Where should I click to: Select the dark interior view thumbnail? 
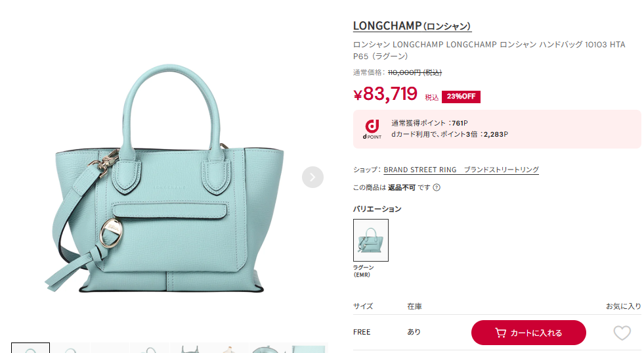(x=190, y=348)
